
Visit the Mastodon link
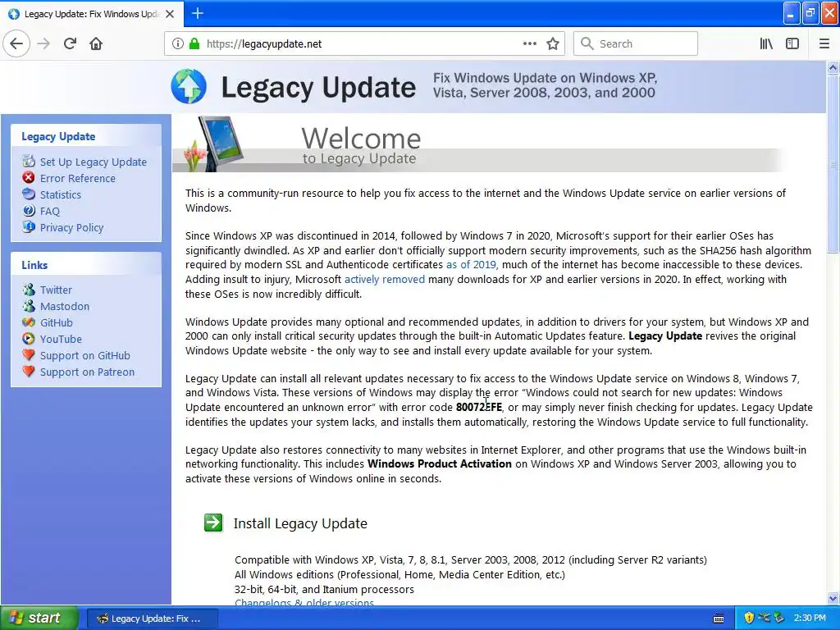pos(65,307)
